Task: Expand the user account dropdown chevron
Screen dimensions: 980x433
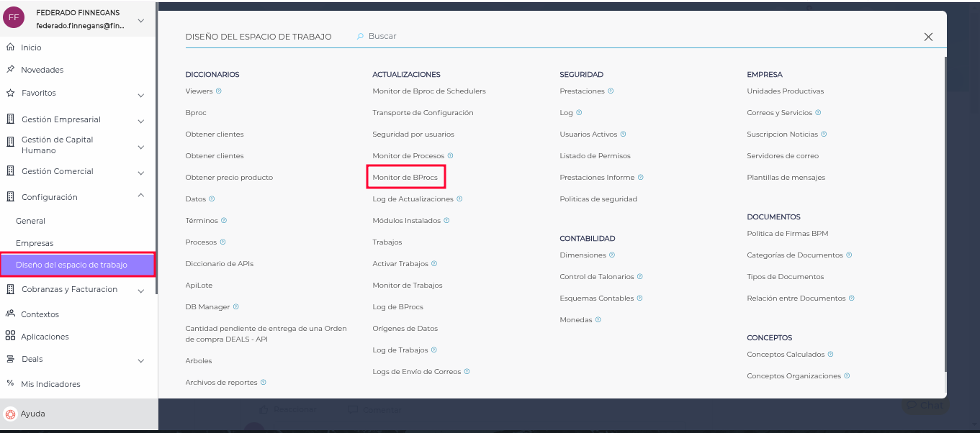Action: 141,21
